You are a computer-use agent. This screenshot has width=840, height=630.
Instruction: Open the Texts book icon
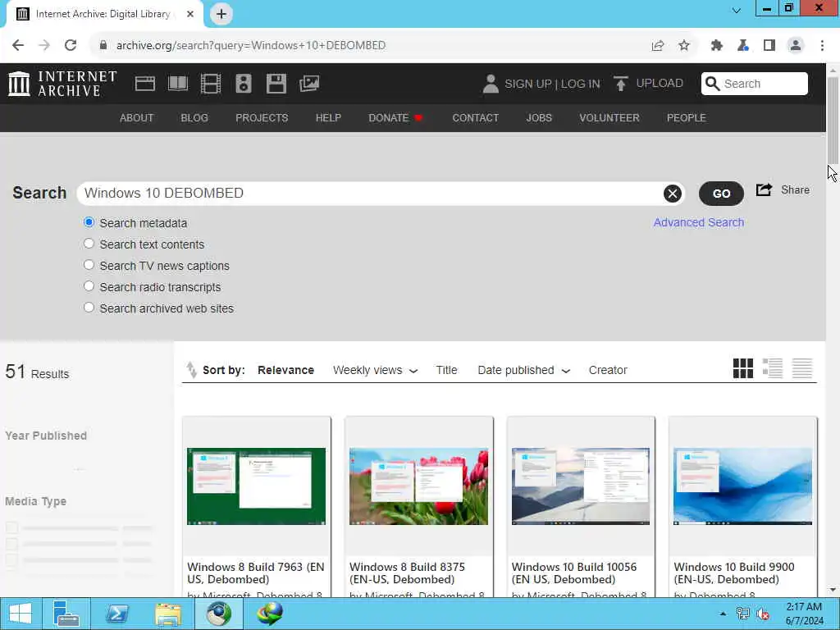(178, 84)
